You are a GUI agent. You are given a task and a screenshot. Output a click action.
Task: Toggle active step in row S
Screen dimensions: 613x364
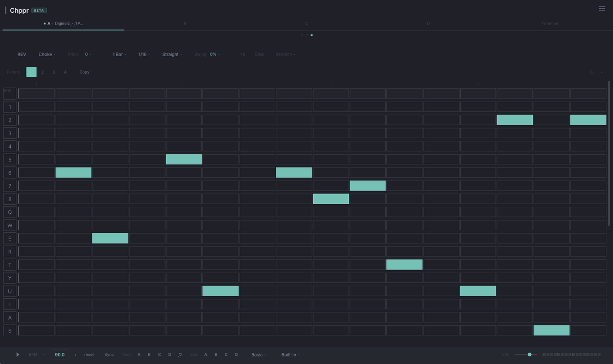pos(552,330)
